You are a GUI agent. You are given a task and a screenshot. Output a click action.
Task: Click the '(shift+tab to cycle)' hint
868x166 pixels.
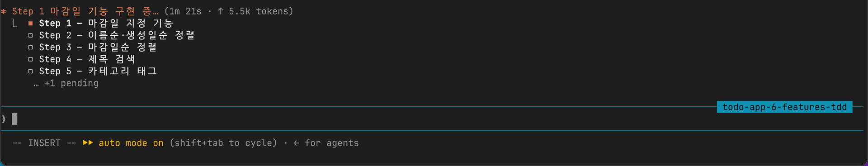223,143
